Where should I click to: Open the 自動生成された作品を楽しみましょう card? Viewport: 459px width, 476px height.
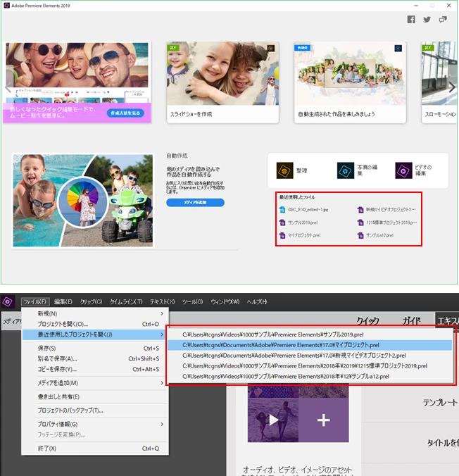(350, 82)
